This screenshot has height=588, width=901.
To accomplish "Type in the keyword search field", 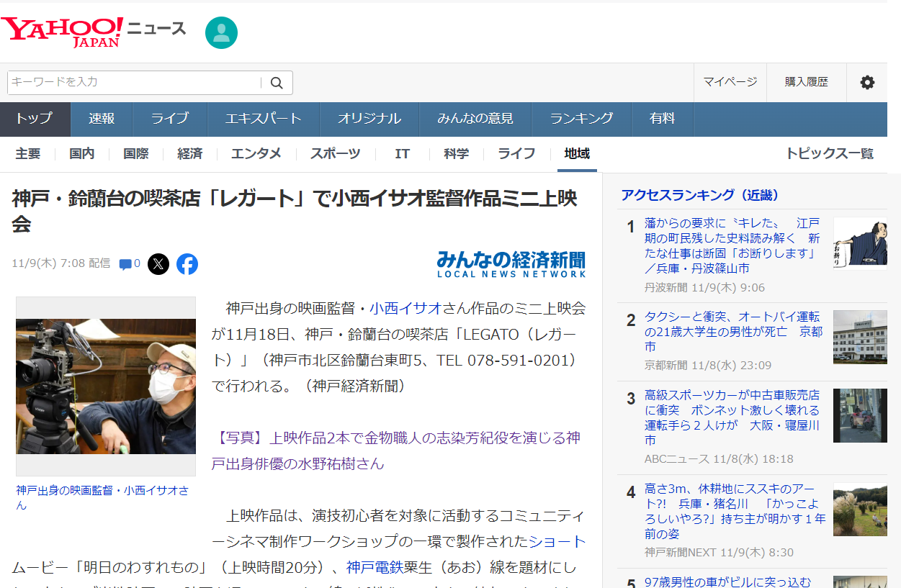I will point(134,83).
